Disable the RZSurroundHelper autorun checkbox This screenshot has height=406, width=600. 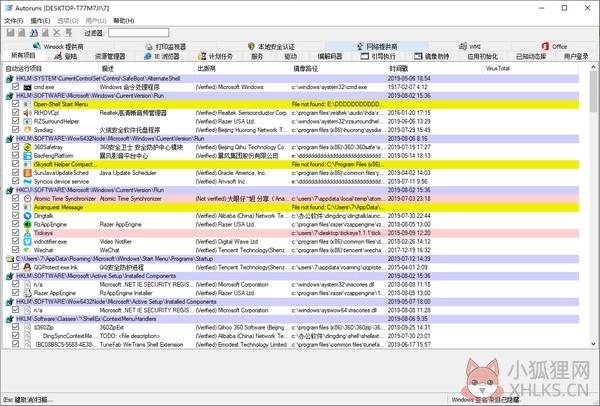(x=15, y=121)
